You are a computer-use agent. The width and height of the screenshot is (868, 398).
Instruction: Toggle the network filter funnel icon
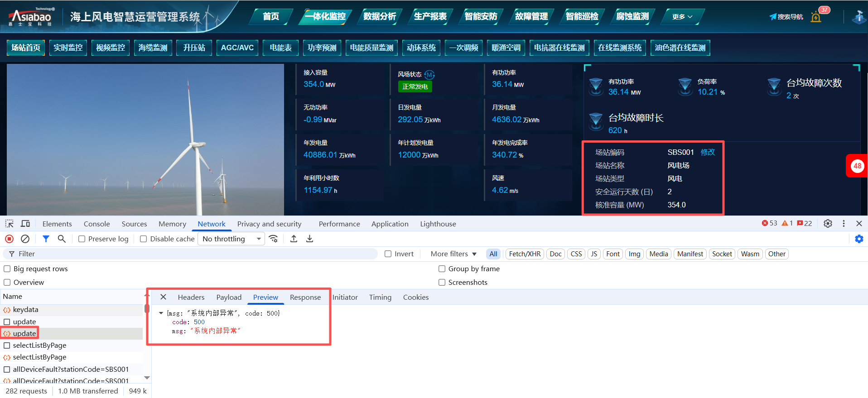point(46,239)
